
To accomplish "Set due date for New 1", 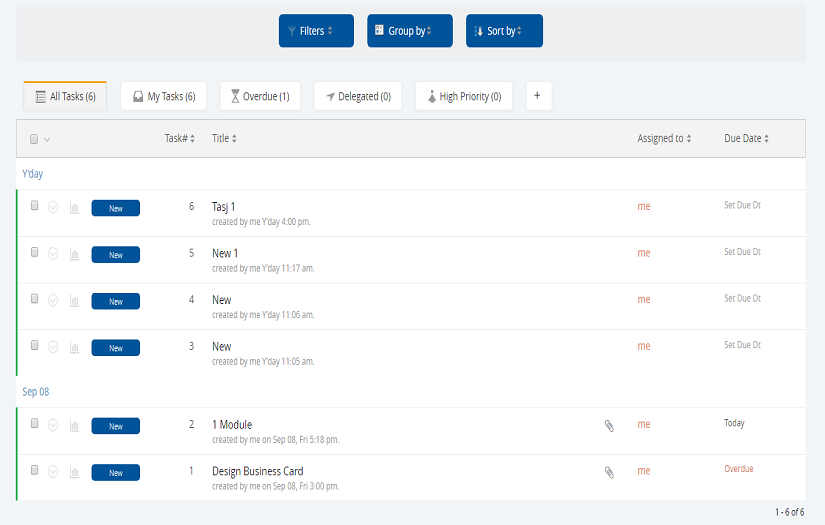I will tap(742, 251).
